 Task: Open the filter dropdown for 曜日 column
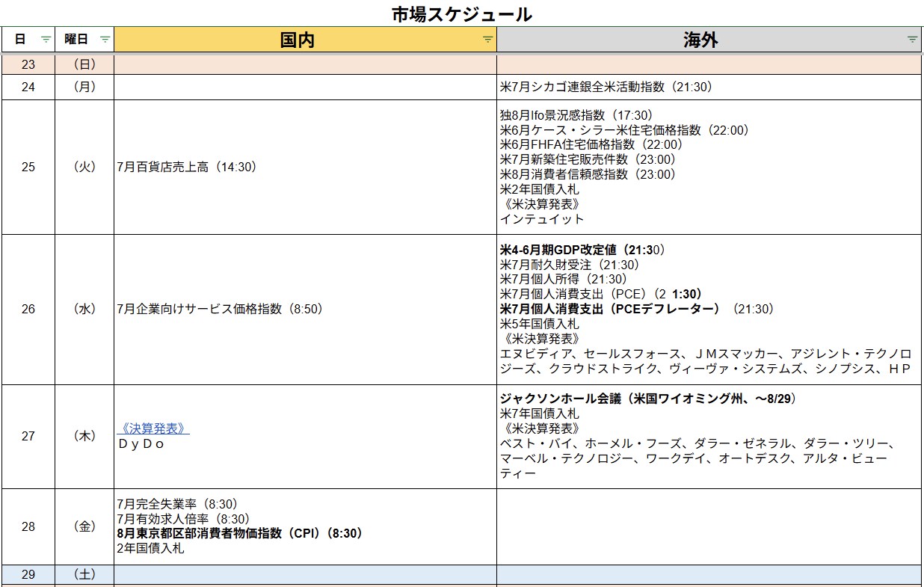[105, 40]
